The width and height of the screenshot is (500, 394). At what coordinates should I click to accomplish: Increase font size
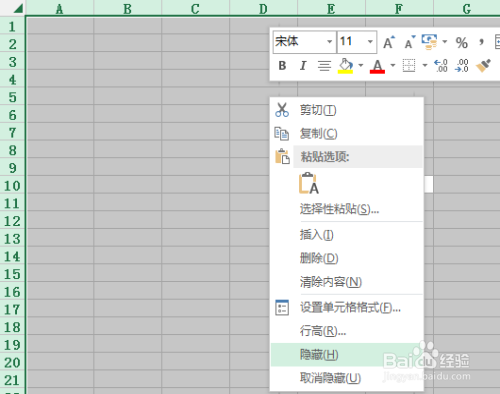(x=389, y=42)
